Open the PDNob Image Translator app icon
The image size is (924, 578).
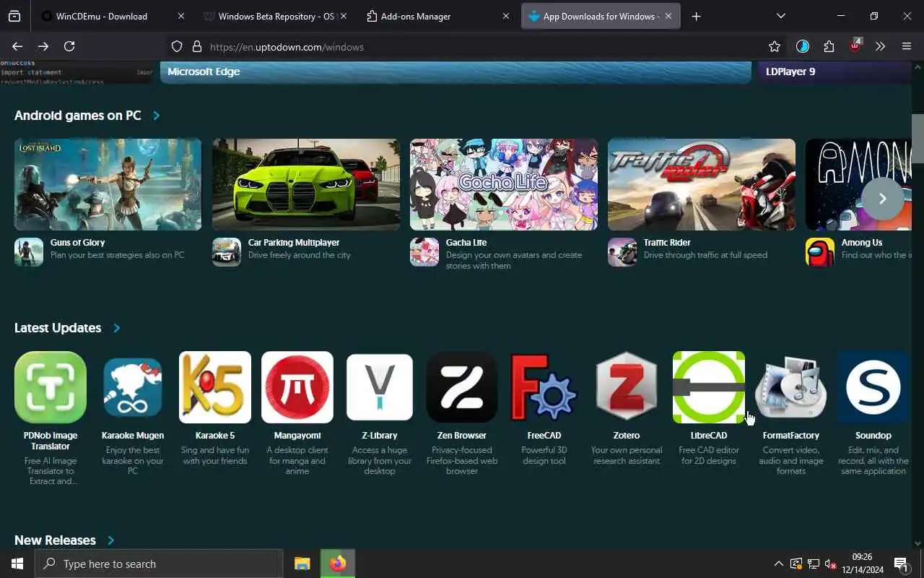coord(51,387)
